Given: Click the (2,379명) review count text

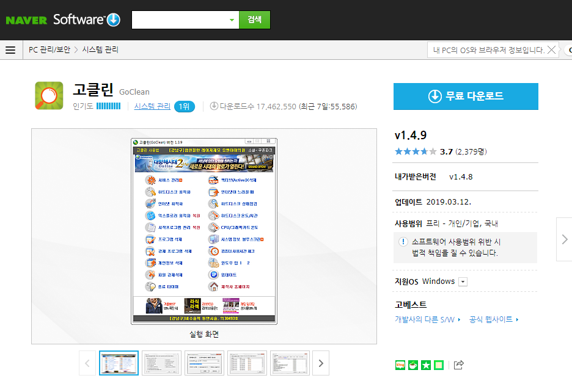Looking at the screenshot, I should pos(471,151).
